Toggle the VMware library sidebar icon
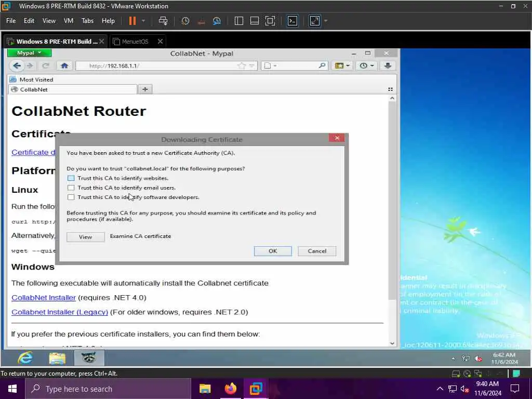This screenshot has width=532, height=399. tap(239, 21)
